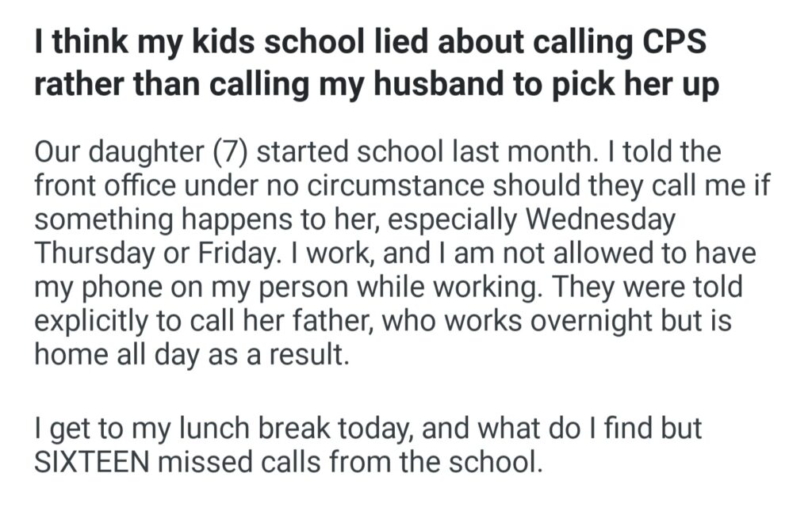812x515 pixels.
Task: Click the second paragraph starting "I get to"
Action: [368, 442]
